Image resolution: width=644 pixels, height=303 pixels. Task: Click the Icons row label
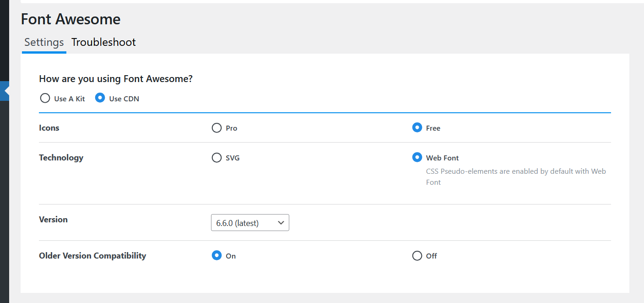tap(49, 128)
